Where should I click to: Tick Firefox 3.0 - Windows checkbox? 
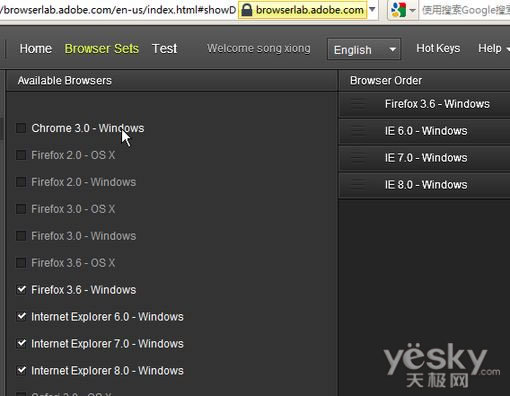[x=21, y=236]
